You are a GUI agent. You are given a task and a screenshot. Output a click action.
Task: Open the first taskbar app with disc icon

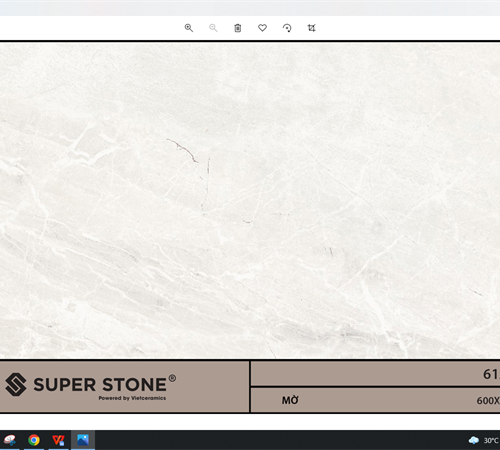click(x=9, y=440)
